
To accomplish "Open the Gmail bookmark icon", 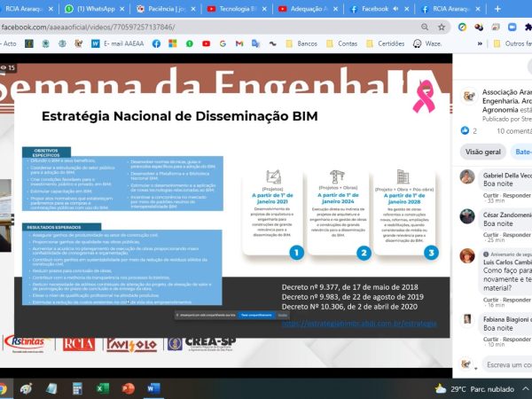I will (x=239, y=43).
